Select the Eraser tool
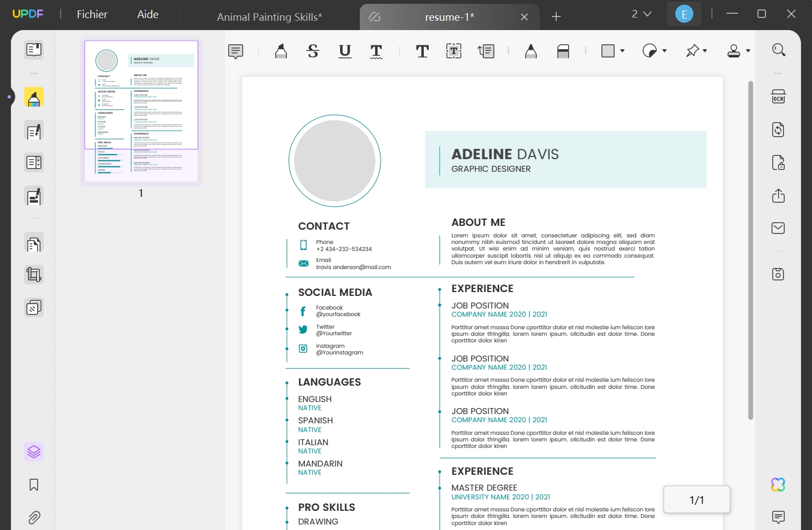 563,51
